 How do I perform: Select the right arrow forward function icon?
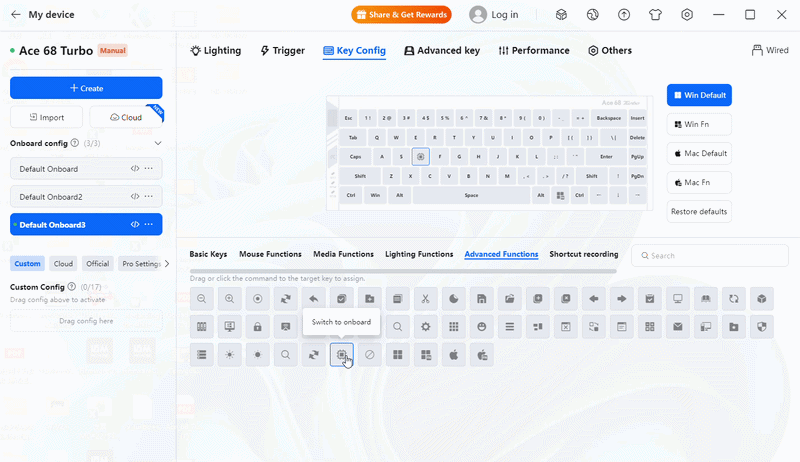point(621,299)
